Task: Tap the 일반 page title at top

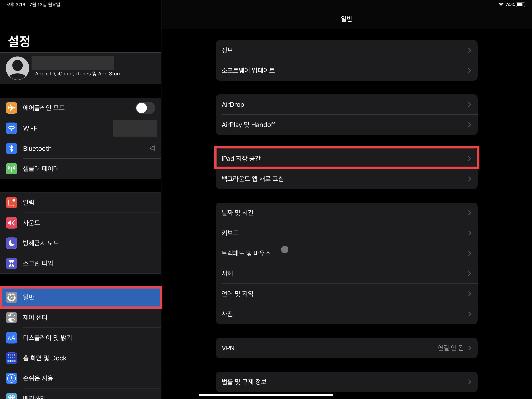Action: (x=347, y=19)
